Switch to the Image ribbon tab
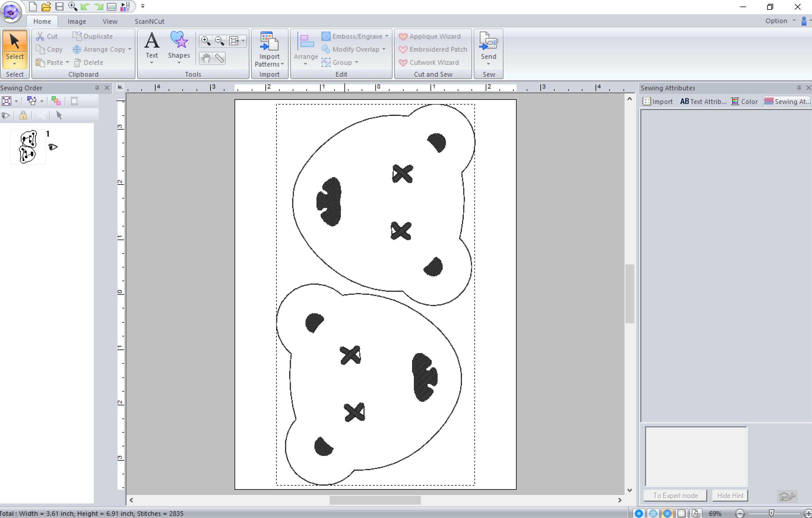The image size is (812, 518). pyautogui.click(x=77, y=21)
